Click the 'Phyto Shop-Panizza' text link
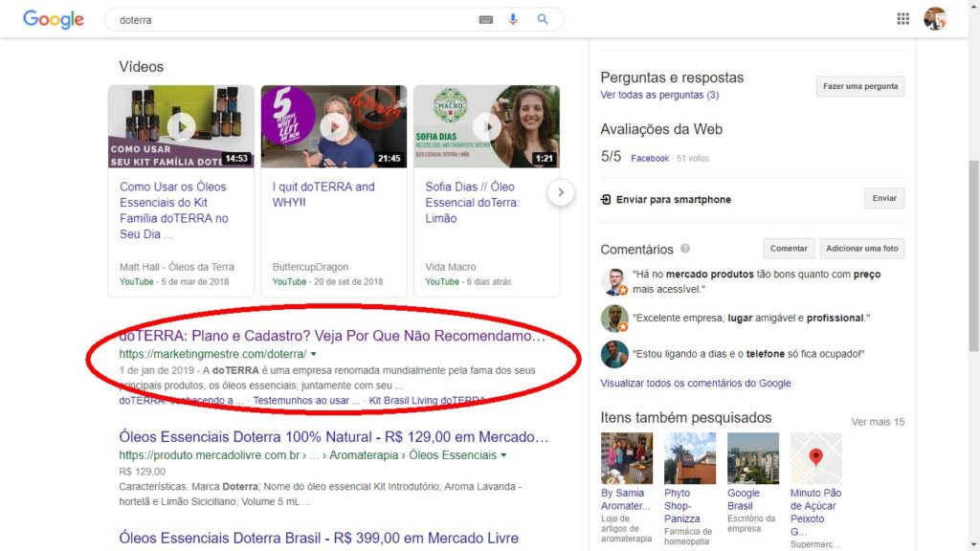This screenshot has width=980, height=551. point(681,506)
